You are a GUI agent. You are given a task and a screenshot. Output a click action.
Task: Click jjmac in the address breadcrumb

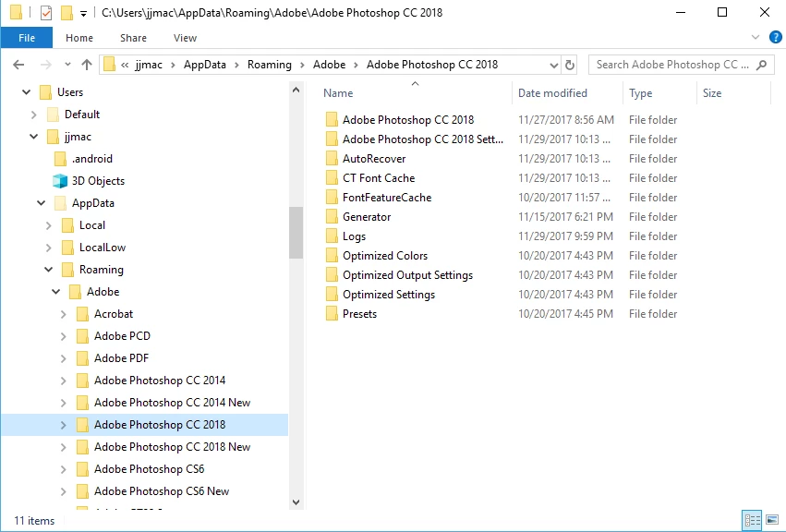tap(149, 65)
